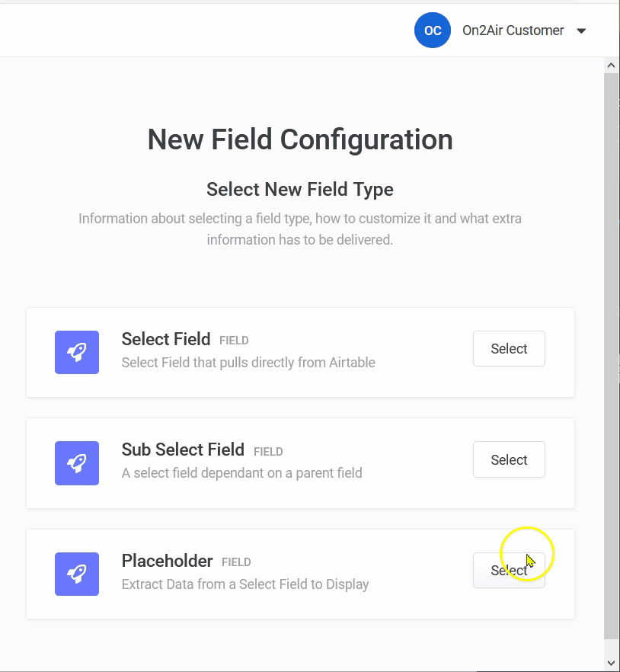
Task: Open the account menu via the caret arrow
Action: tap(581, 30)
